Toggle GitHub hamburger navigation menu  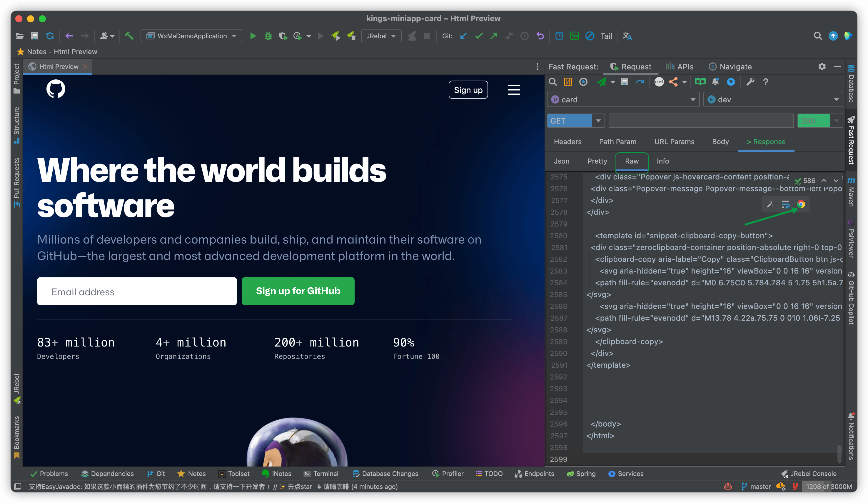(514, 90)
